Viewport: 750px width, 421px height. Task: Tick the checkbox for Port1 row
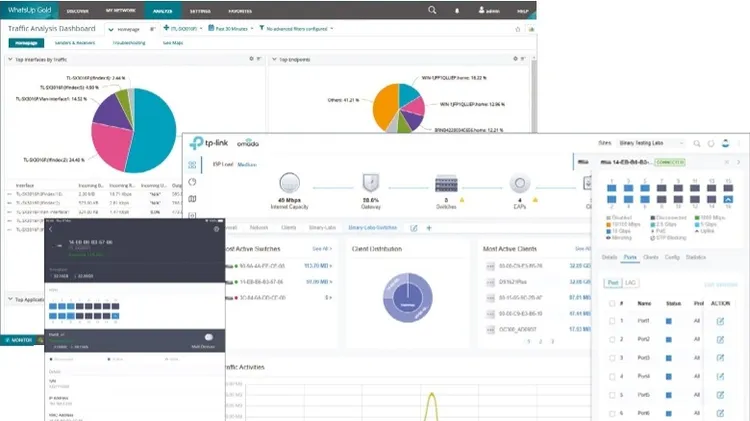click(612, 321)
